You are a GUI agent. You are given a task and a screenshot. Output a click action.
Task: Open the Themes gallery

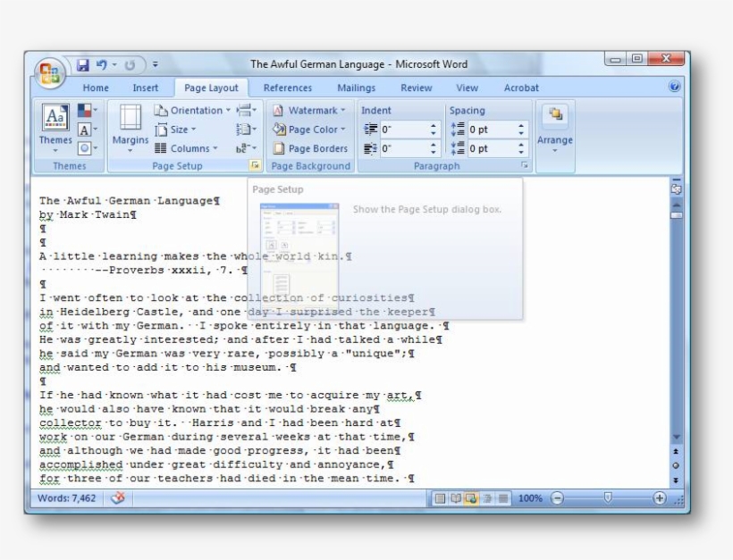55,129
